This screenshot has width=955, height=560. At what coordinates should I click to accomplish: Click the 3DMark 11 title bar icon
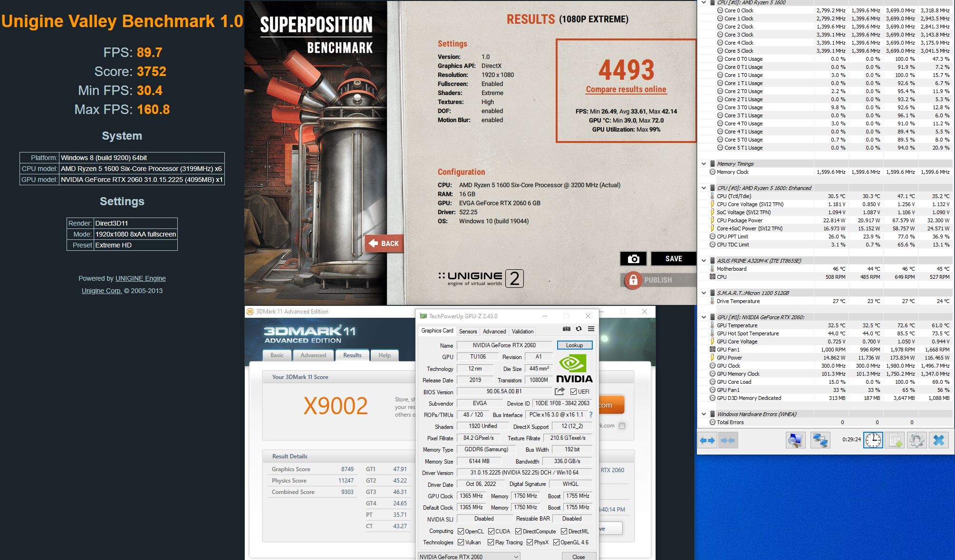(x=250, y=312)
